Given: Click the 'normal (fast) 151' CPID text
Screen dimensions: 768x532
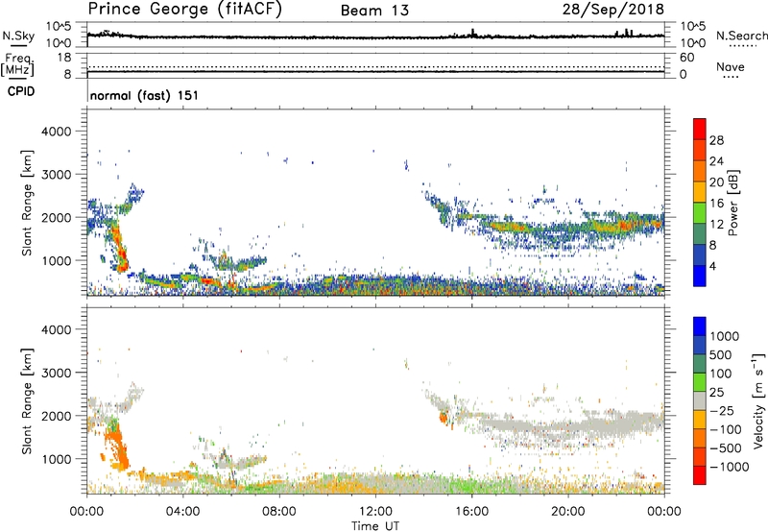Looking at the screenshot, I should [x=145, y=95].
